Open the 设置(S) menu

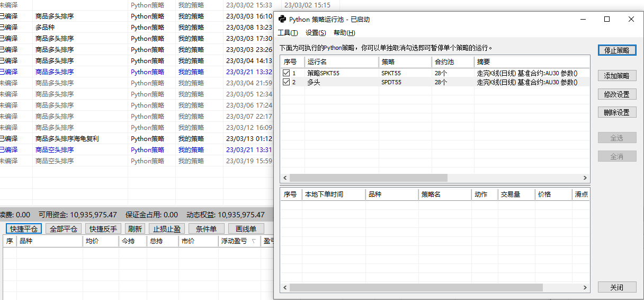[316, 33]
